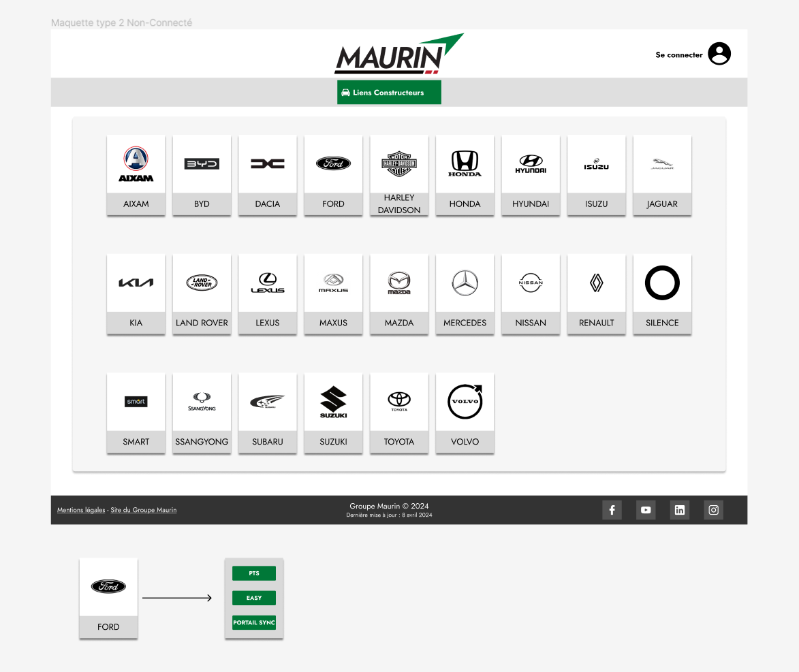Choose the Aixam brand card
799x672 pixels.
136,175
